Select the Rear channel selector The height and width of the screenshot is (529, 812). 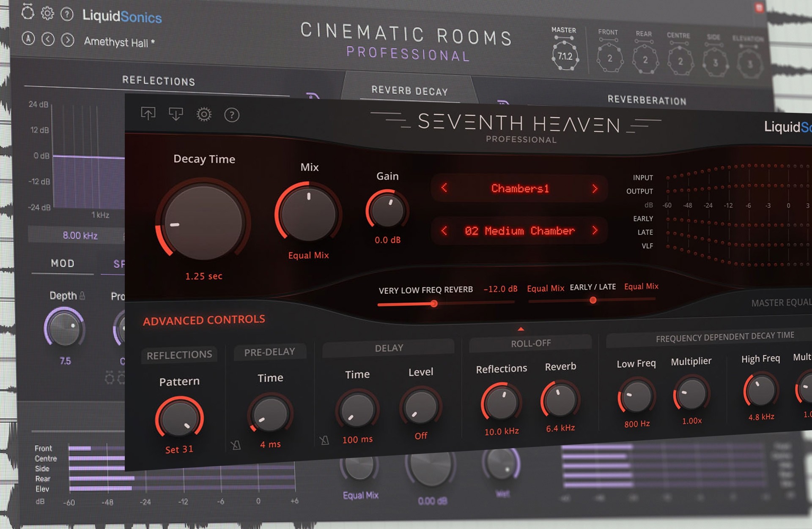coord(645,60)
